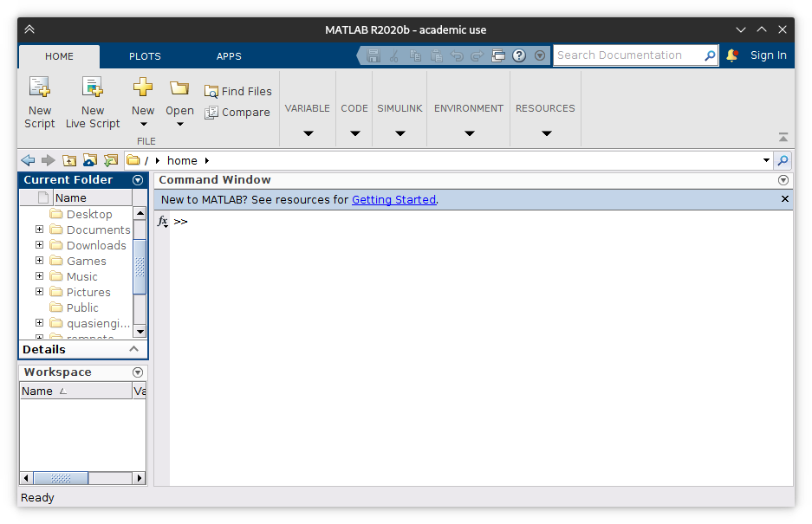Screen dimensions: 812x524
Task: Open the address bar history dropdown
Action: pos(766,160)
